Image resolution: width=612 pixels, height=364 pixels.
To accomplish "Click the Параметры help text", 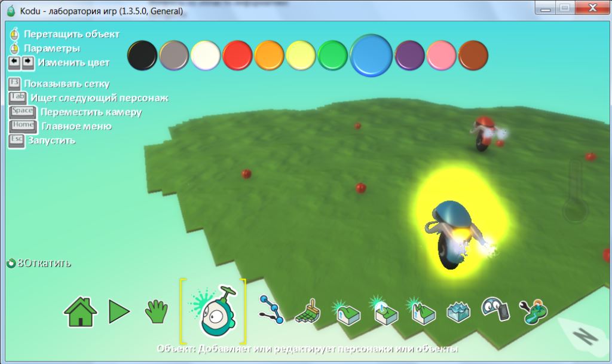I will [52, 48].
